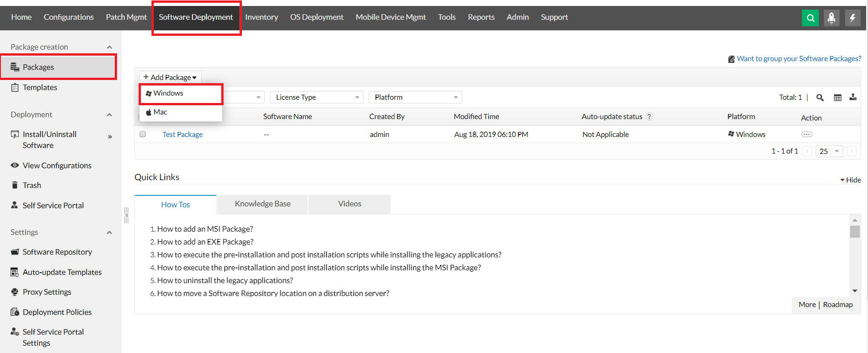This screenshot has width=868, height=353.
Task: Click the Auto-update status help icon
Action: tap(649, 117)
